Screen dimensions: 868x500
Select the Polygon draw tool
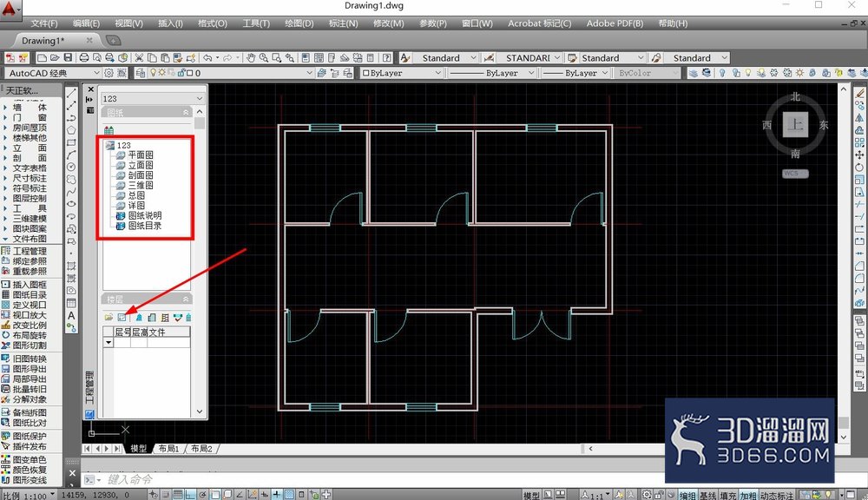[x=71, y=130]
